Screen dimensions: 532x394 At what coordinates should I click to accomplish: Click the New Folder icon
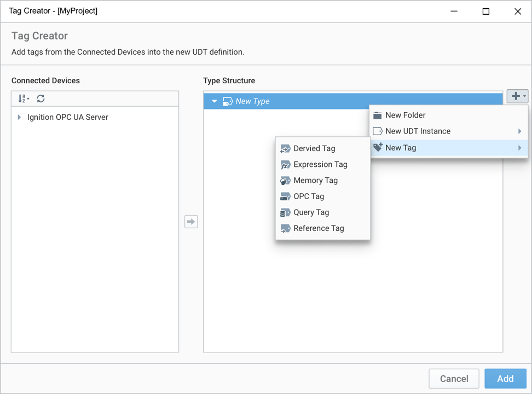click(377, 115)
